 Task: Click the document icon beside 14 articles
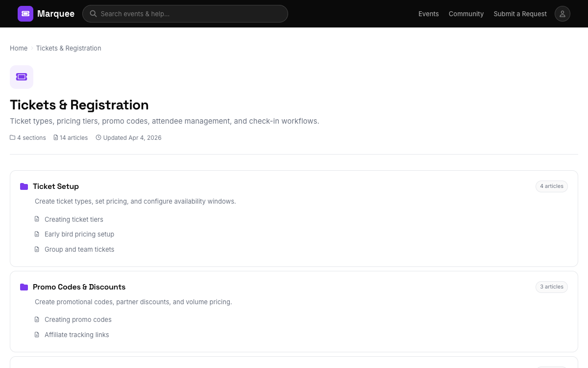click(x=56, y=138)
